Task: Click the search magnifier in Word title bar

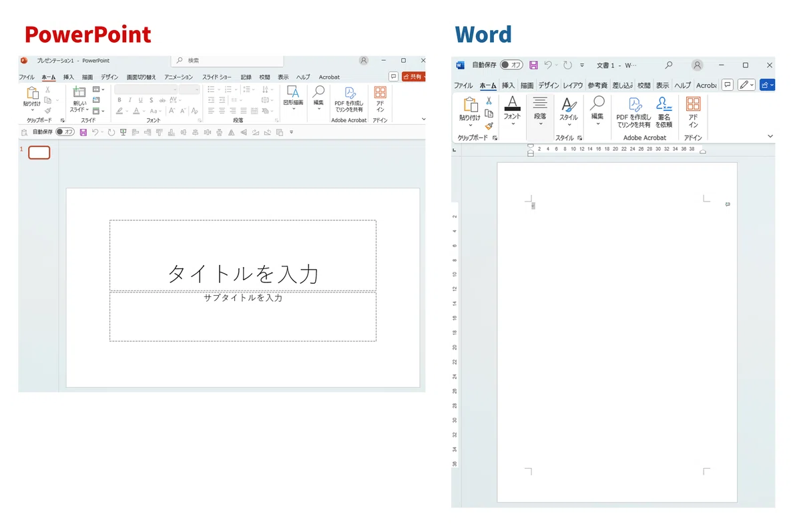Action: click(x=669, y=65)
